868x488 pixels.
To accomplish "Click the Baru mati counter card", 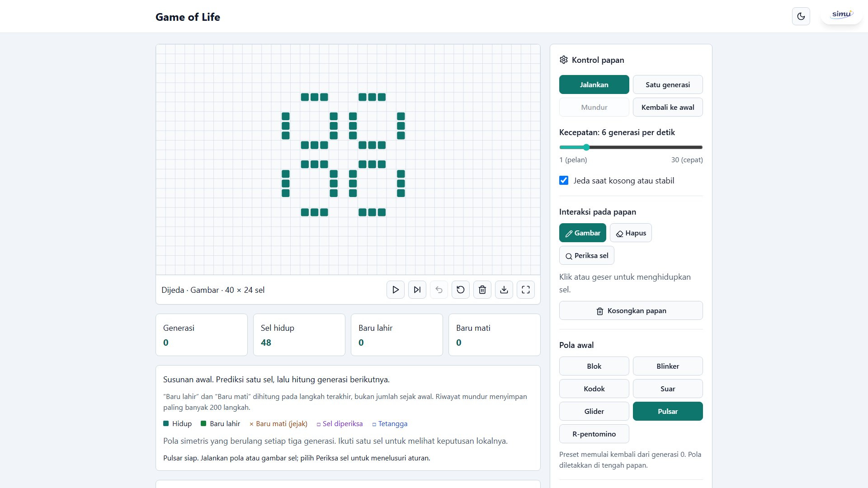I will click(x=495, y=335).
